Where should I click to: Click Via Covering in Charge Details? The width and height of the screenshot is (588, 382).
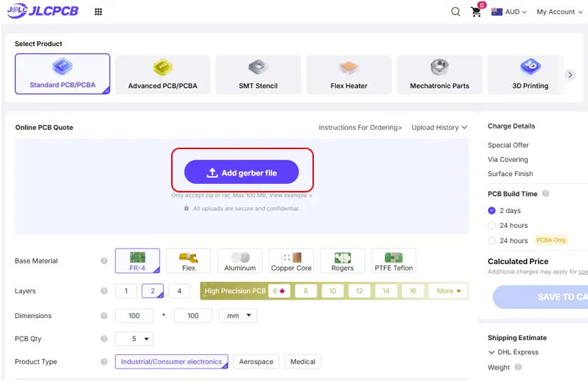tap(508, 160)
